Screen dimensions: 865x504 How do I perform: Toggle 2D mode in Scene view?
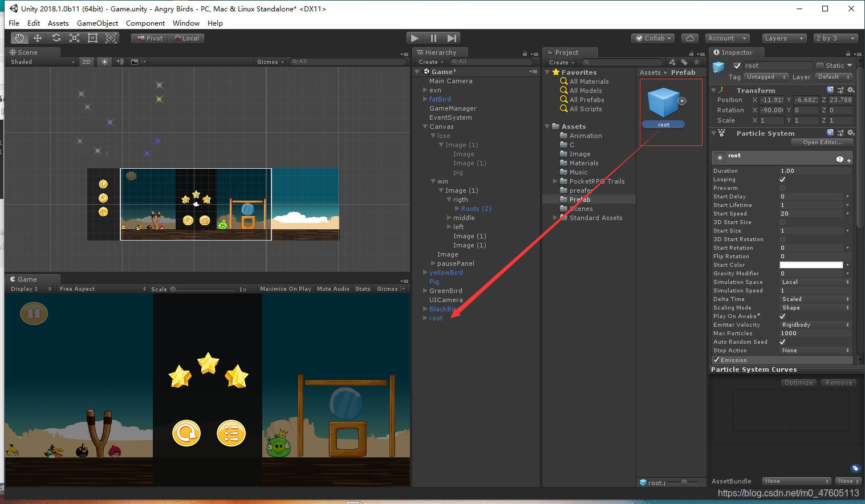pyautogui.click(x=86, y=62)
